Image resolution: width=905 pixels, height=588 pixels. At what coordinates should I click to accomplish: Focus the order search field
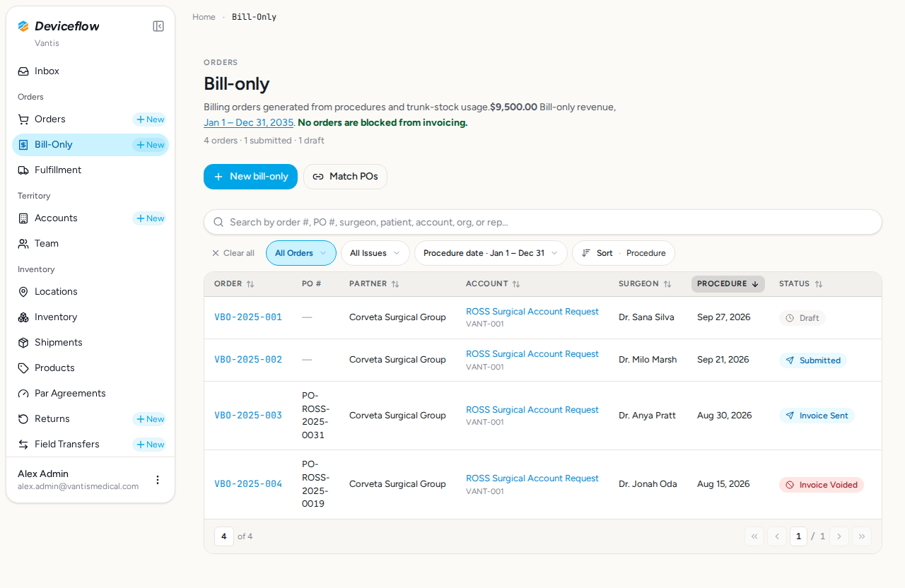click(543, 222)
